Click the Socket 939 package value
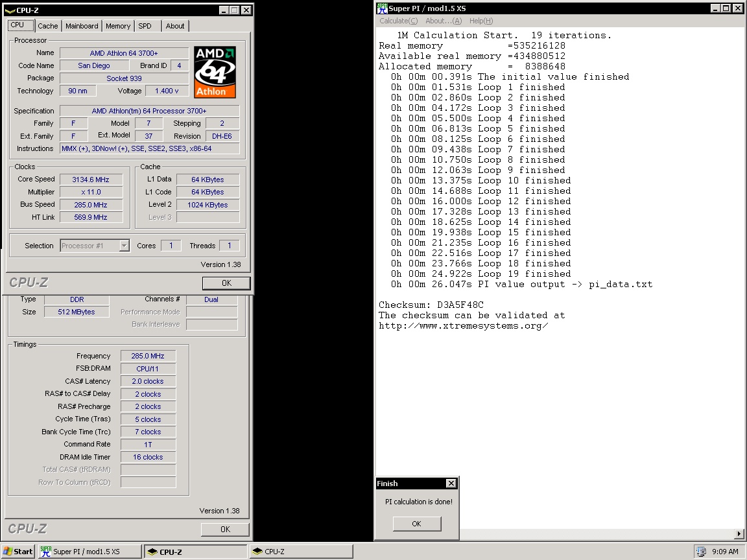747x560 pixels. [124, 78]
